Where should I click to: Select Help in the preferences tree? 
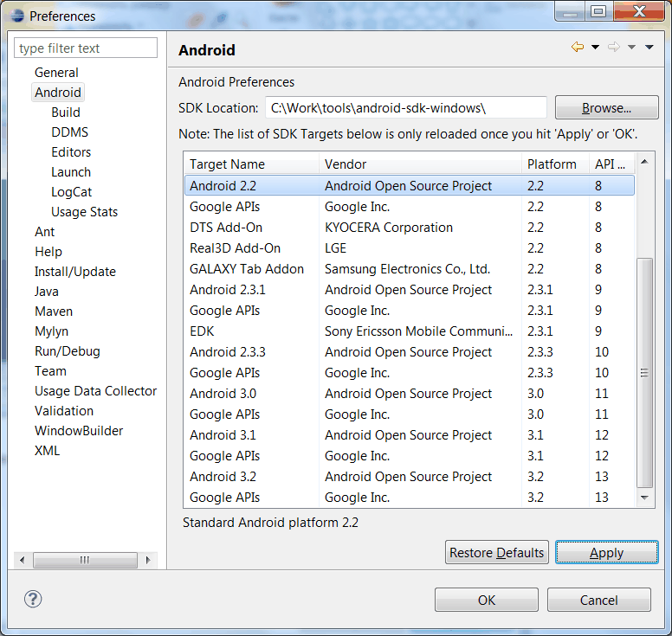pos(48,252)
